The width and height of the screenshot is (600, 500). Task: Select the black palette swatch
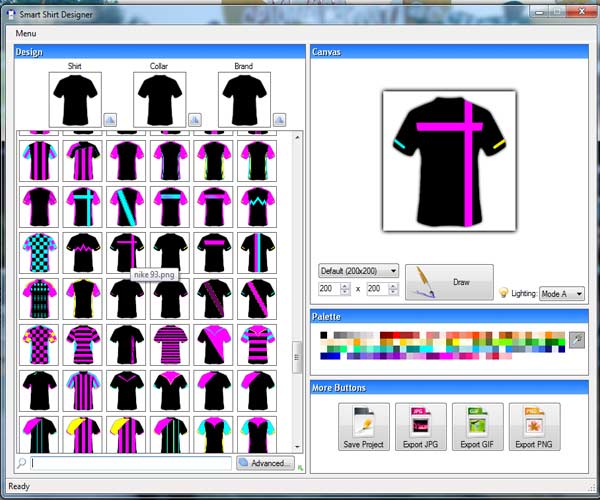324,336
